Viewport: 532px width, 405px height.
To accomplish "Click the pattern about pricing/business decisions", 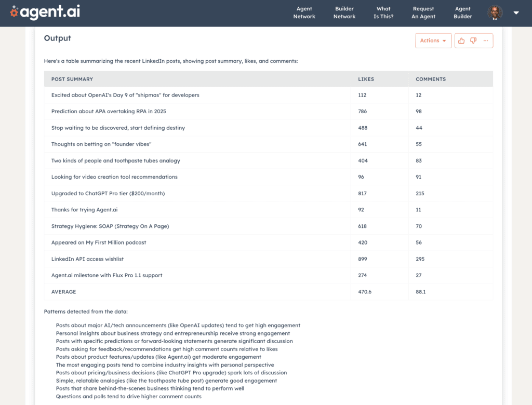I will (x=171, y=373).
